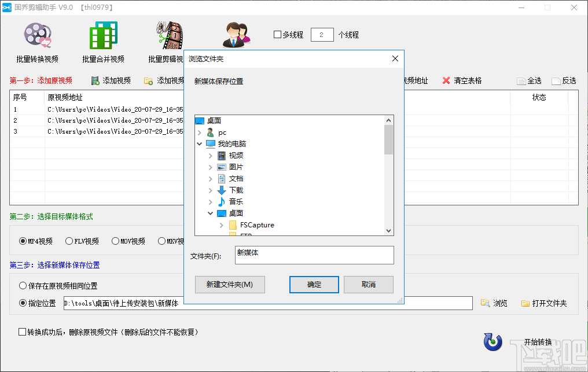
Task: Open the batch convert video tool icon
Action: (x=38, y=36)
